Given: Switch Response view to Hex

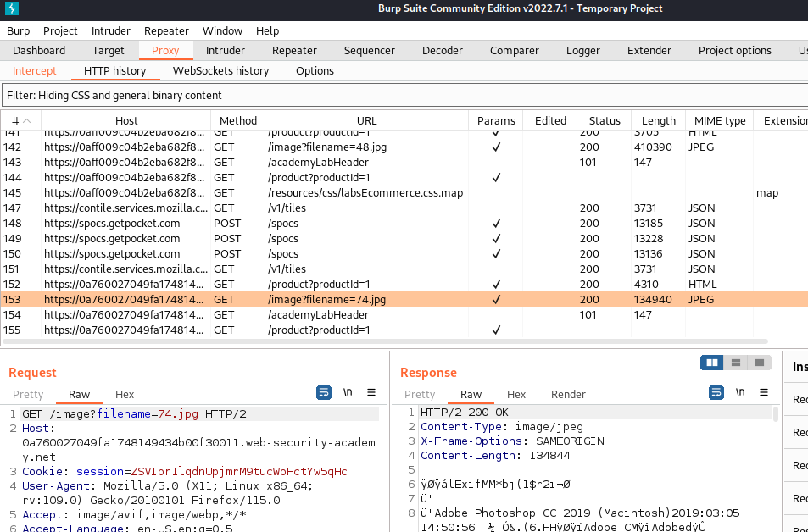Looking at the screenshot, I should [x=516, y=395].
